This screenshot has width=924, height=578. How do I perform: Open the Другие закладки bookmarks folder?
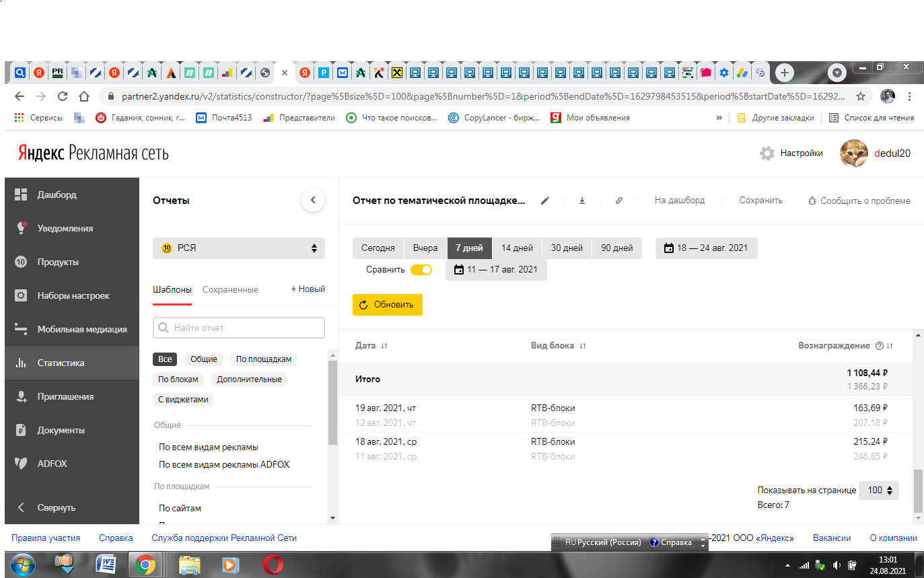pos(775,118)
